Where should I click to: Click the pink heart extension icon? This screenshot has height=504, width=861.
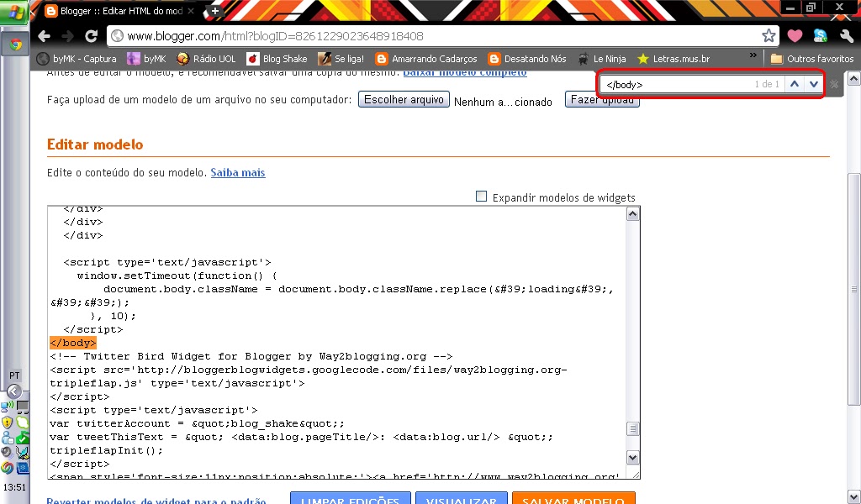(x=795, y=36)
